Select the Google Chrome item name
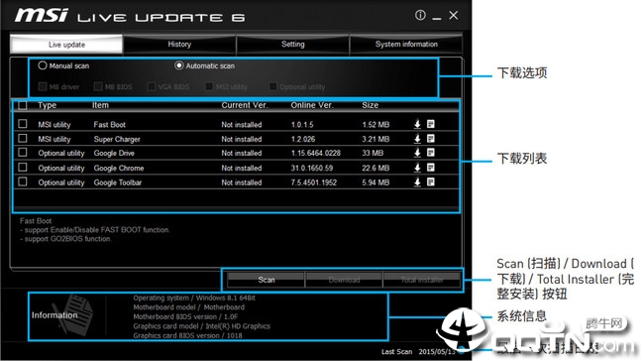 click(119, 168)
